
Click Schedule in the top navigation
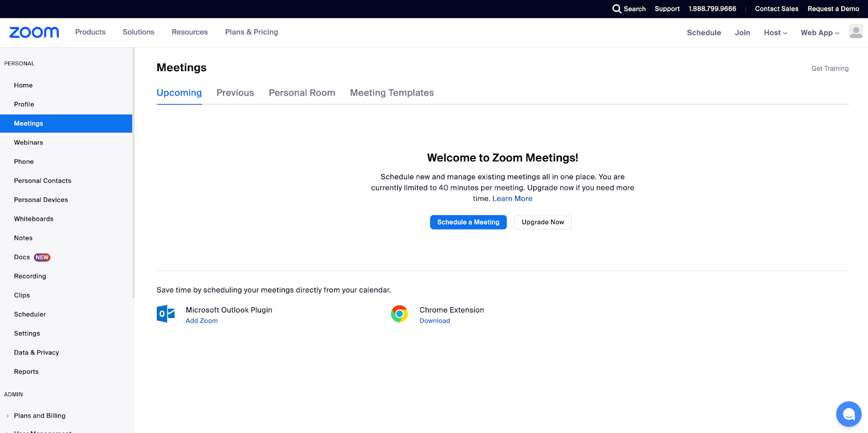tap(704, 33)
